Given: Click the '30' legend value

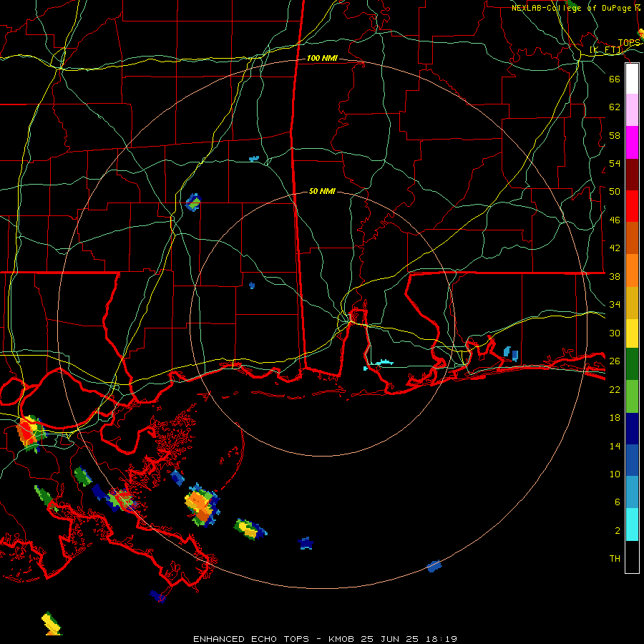Looking at the screenshot, I should pos(615,333).
